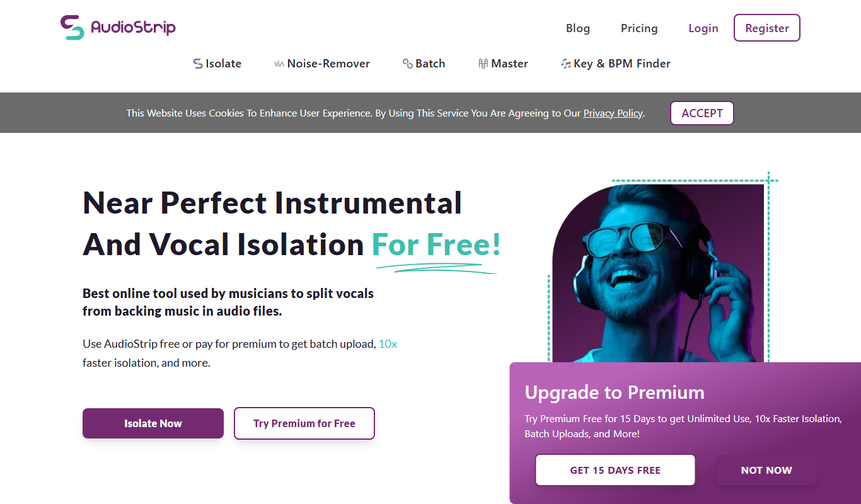Click the Login link
This screenshot has height=504, width=861.
[703, 28]
